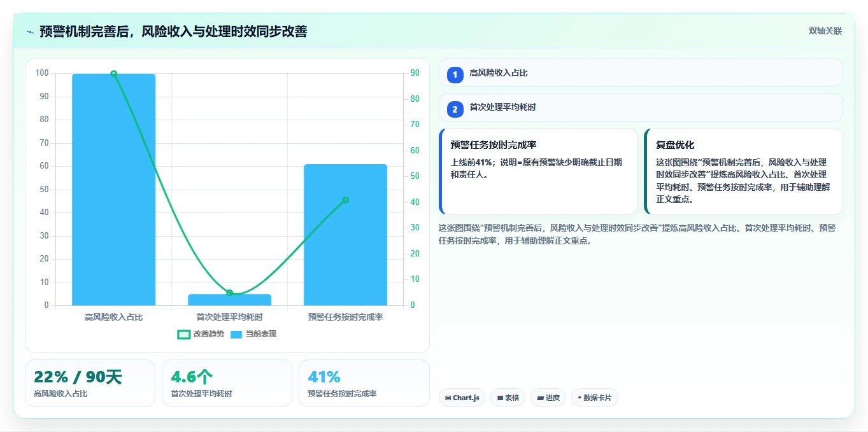Click the Chart.js tag
Image resolution: width=868 pixels, height=432 pixels.
(462, 398)
